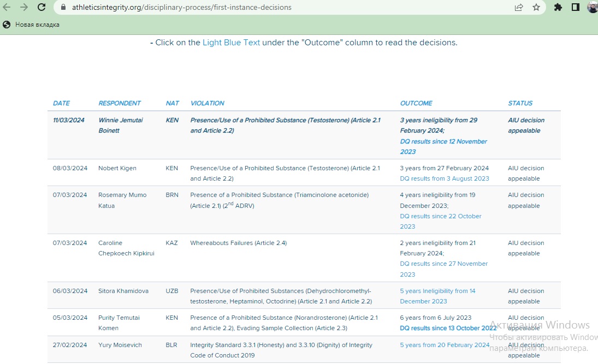Viewport: 598px width, 364px height.
Task: Reload the page with refresh icon
Action: [42, 8]
